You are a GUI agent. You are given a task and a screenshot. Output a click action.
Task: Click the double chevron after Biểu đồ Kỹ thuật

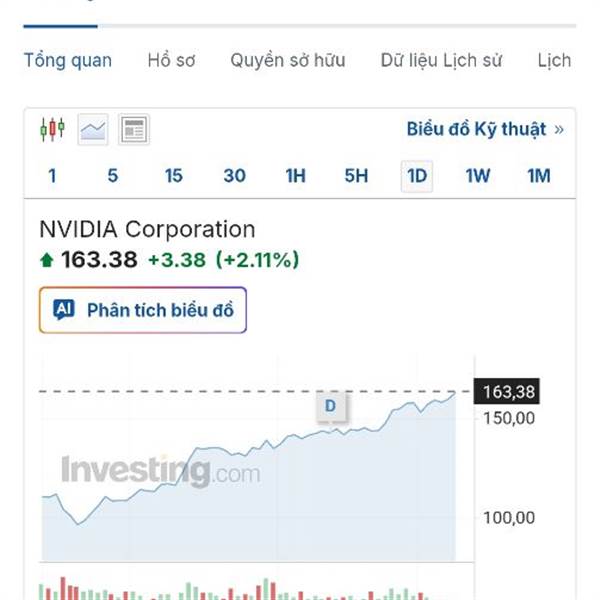tap(559, 129)
